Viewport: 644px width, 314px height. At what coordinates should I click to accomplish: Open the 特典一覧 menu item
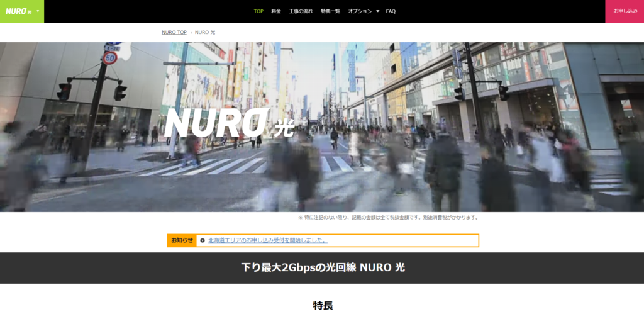click(330, 11)
